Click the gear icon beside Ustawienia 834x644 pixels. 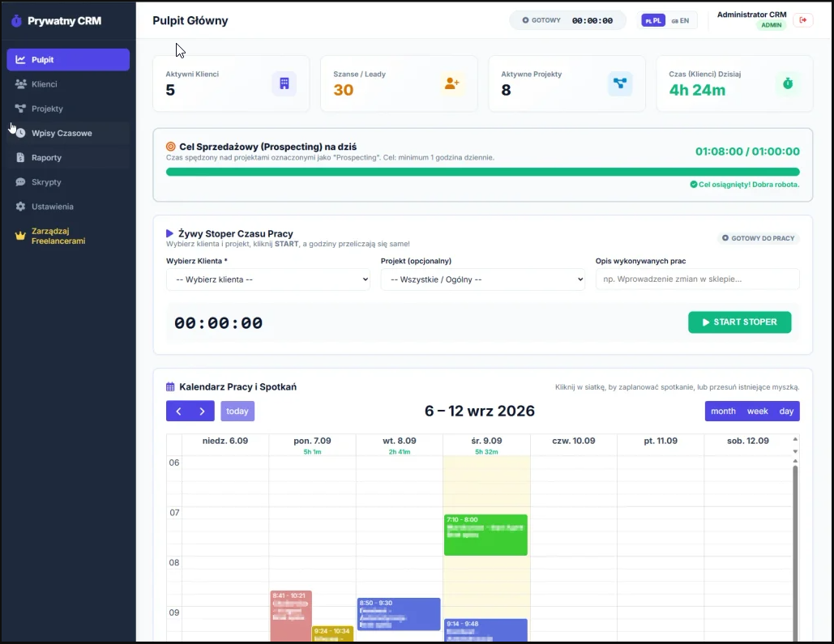click(x=20, y=207)
